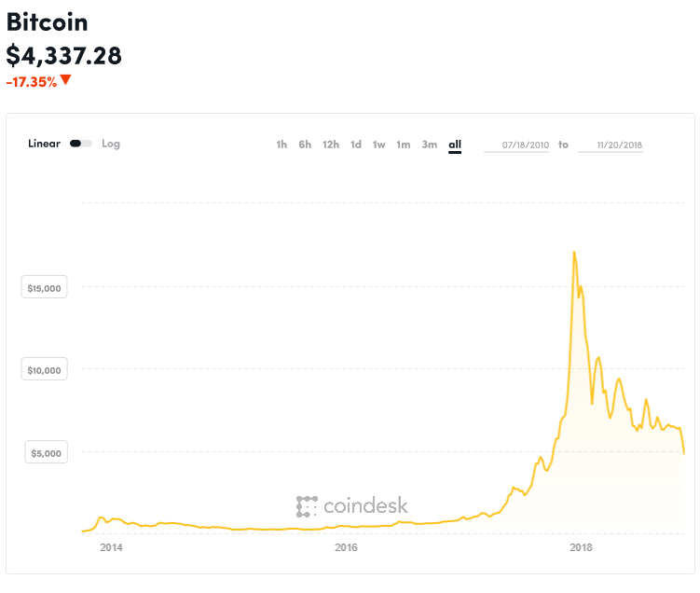This screenshot has height=593, width=700.
Task: Click the CoinDesk logo watermark
Action: pyautogui.click(x=351, y=506)
